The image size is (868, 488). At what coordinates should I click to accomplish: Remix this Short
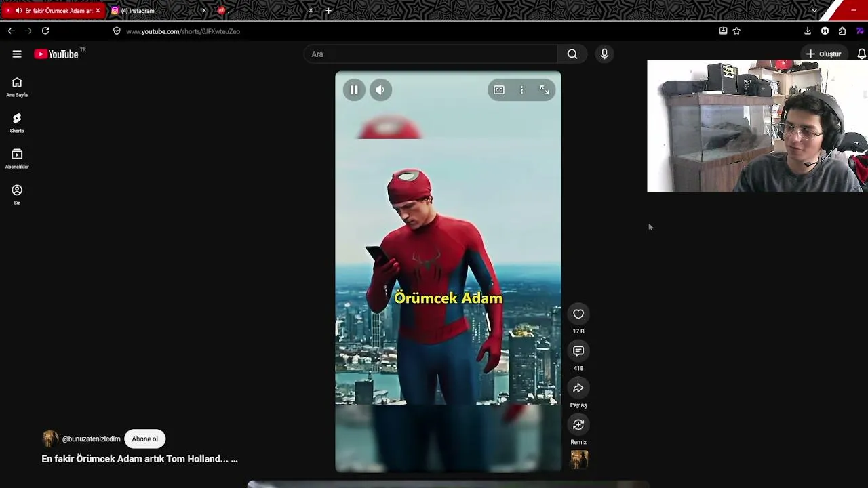point(578,425)
